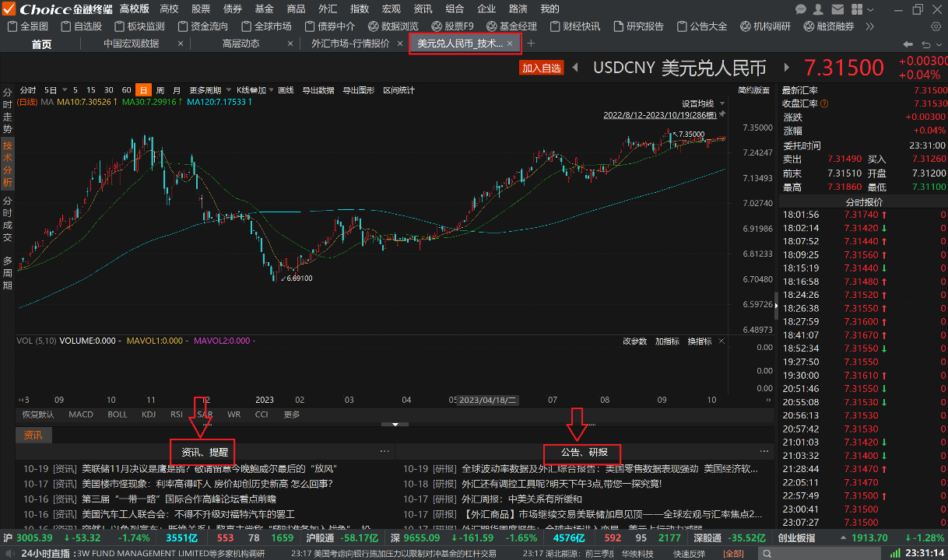Viewport: 948px width, 560px height.
Task: Open 债券中介 bond broker tool
Action: [329, 26]
